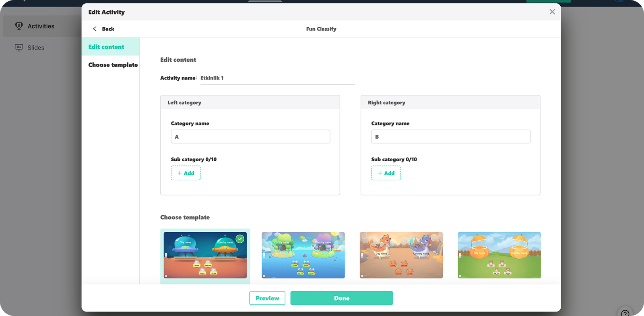Click the help question mark icon
Viewport: 644px width, 316px height.
[625, 313]
